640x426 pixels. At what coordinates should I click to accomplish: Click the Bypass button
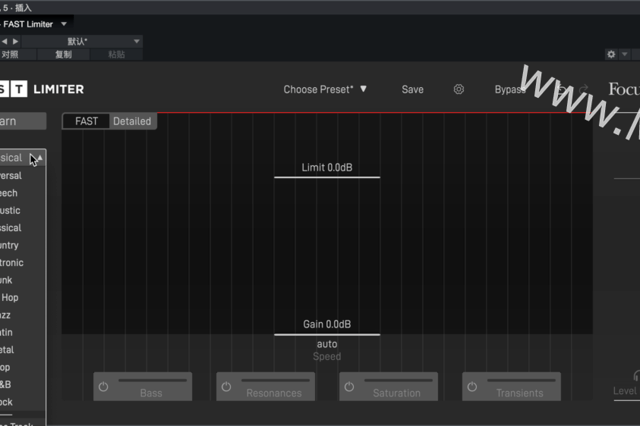coord(509,89)
